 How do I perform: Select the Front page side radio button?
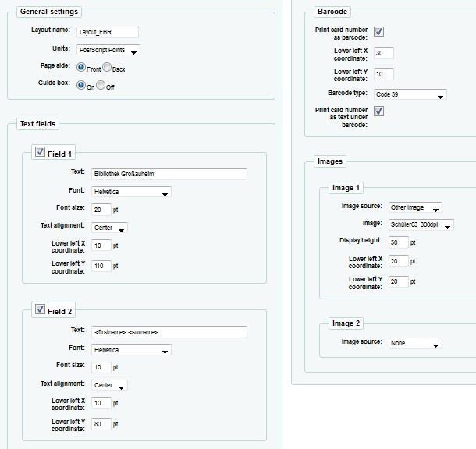coord(81,68)
